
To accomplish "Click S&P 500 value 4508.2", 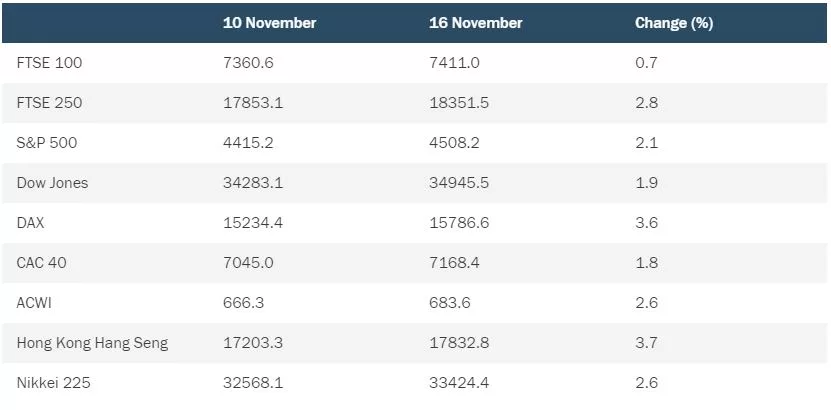I will [x=454, y=143].
